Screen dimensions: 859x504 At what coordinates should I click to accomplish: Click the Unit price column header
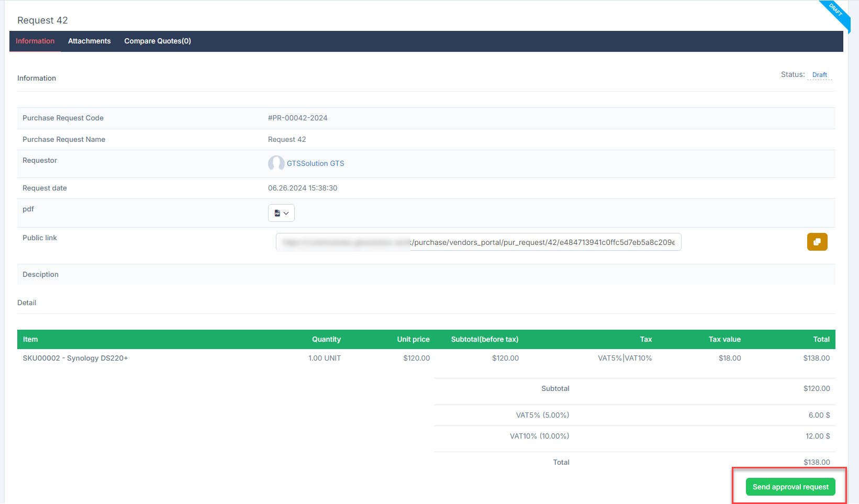pyautogui.click(x=413, y=339)
